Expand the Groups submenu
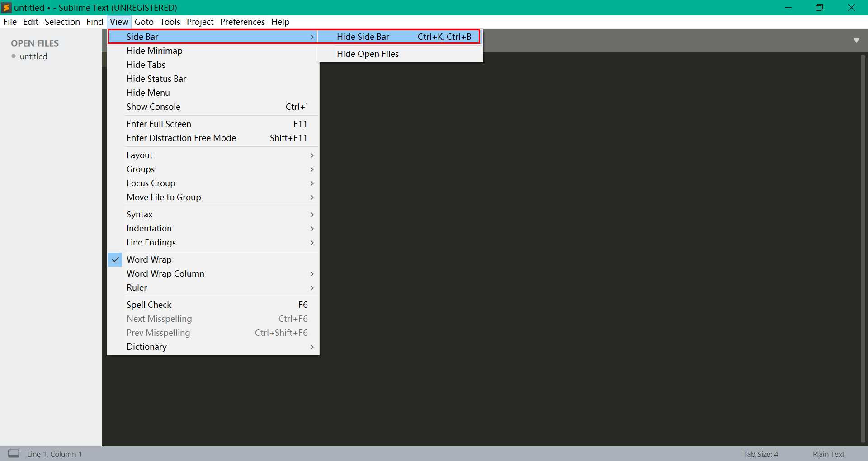 [x=213, y=169]
